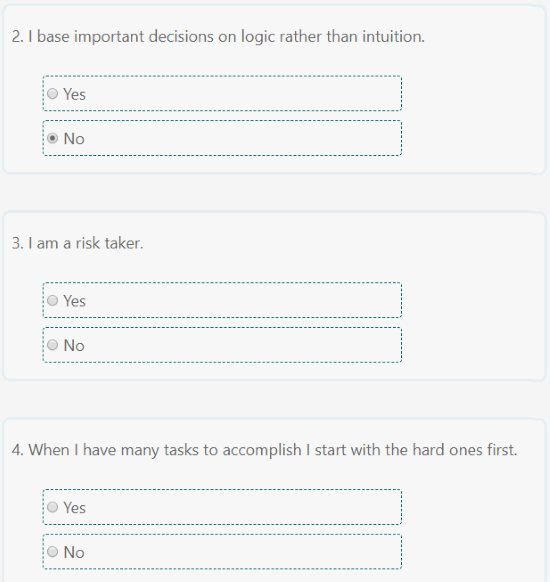Image resolution: width=550 pixels, height=582 pixels.
Task: Choose Yes radio for risk taker question
Action: (x=53, y=300)
